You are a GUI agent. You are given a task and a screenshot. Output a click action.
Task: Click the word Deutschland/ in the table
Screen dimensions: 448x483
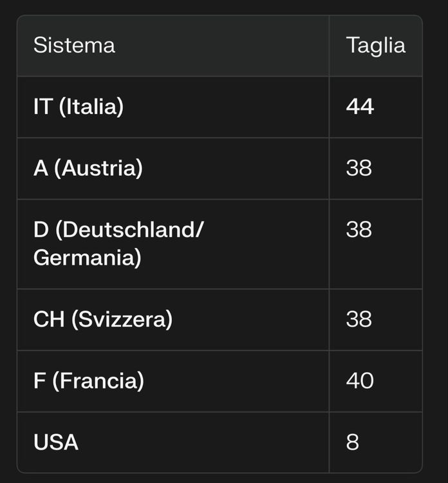tap(133, 230)
